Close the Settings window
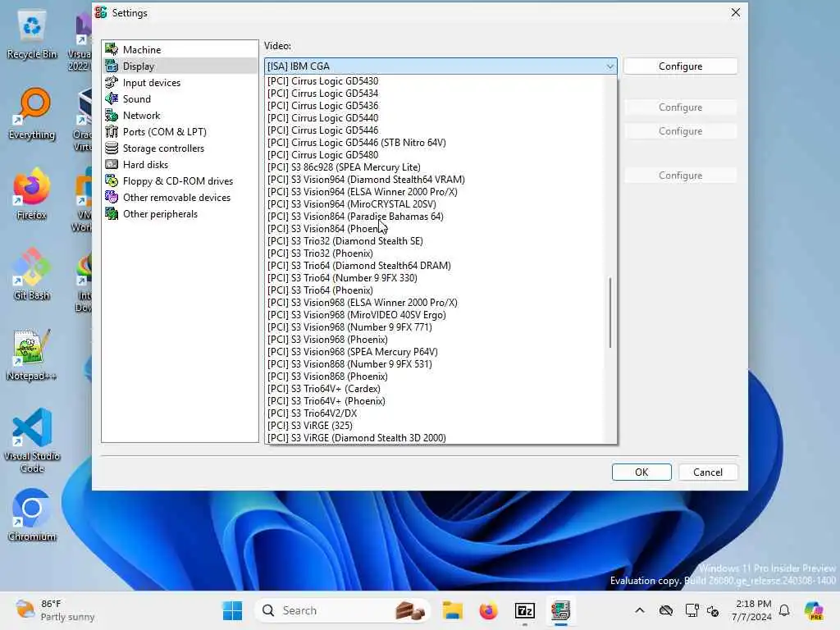 (736, 12)
